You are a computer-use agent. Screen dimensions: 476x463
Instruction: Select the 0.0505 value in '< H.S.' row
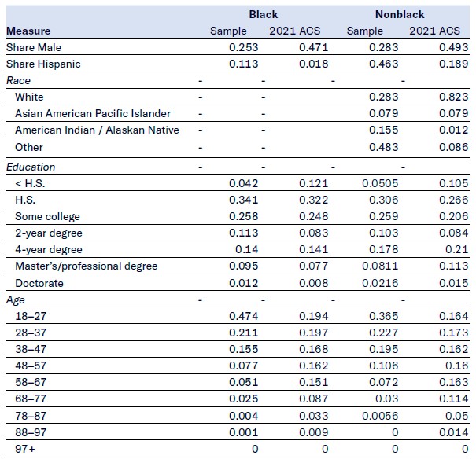pos(379,183)
